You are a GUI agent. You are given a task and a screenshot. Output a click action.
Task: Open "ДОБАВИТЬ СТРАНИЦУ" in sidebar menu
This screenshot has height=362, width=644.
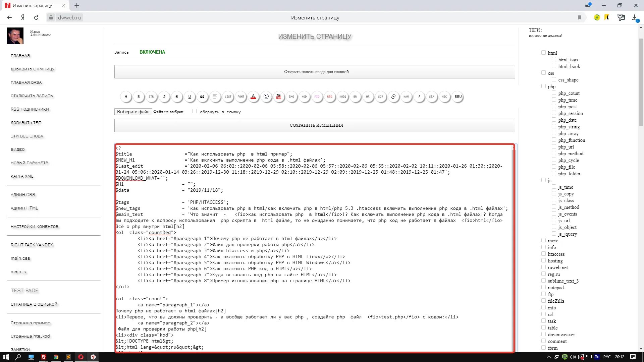[33, 69]
